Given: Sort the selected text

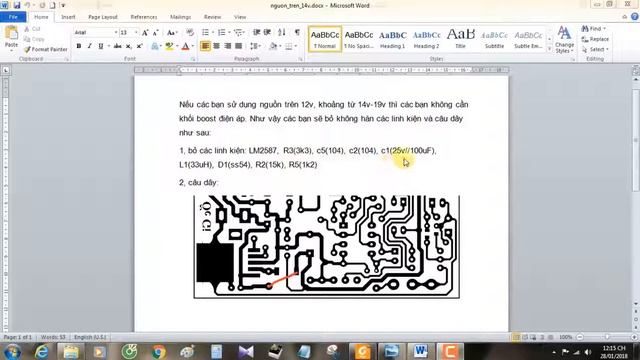Looking at the screenshot, I should pyautogui.click(x=282, y=32).
